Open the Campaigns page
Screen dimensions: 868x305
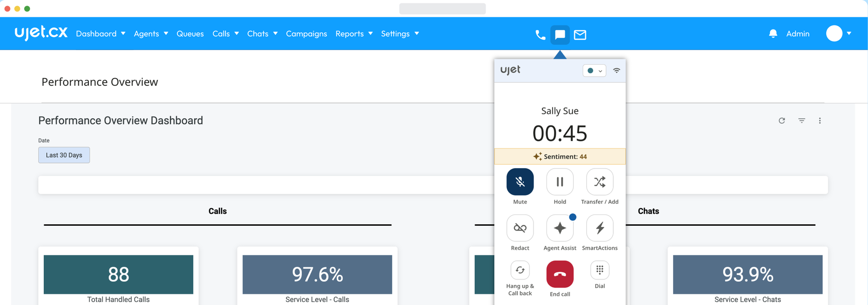coord(306,34)
